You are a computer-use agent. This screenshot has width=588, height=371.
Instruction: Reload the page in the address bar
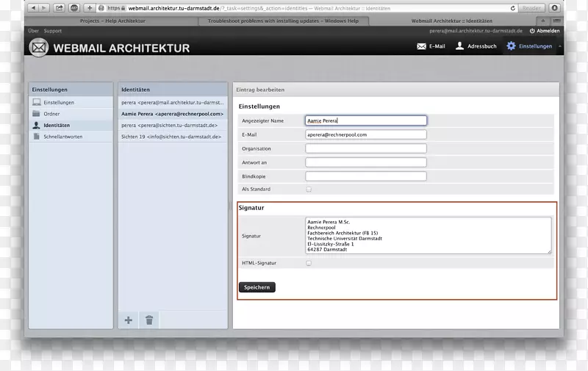click(512, 8)
